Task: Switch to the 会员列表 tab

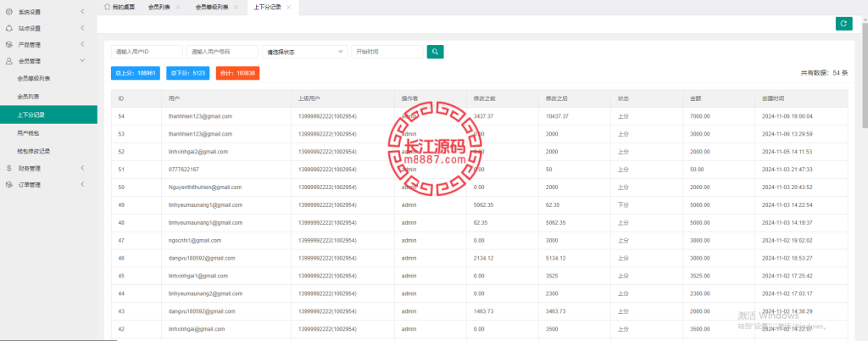Action: (x=159, y=7)
